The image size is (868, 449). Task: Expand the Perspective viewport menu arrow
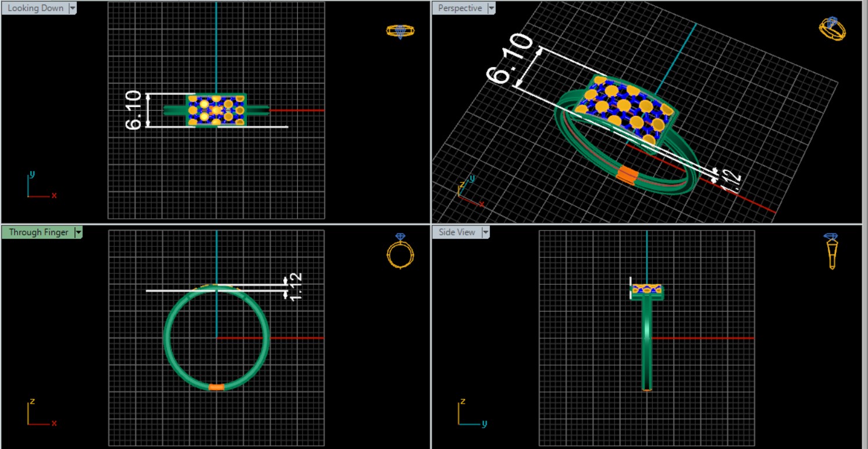[x=492, y=8]
